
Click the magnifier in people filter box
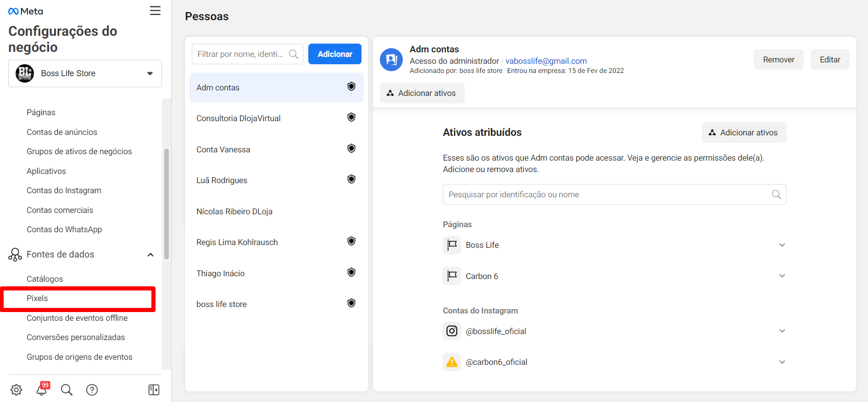tap(294, 54)
